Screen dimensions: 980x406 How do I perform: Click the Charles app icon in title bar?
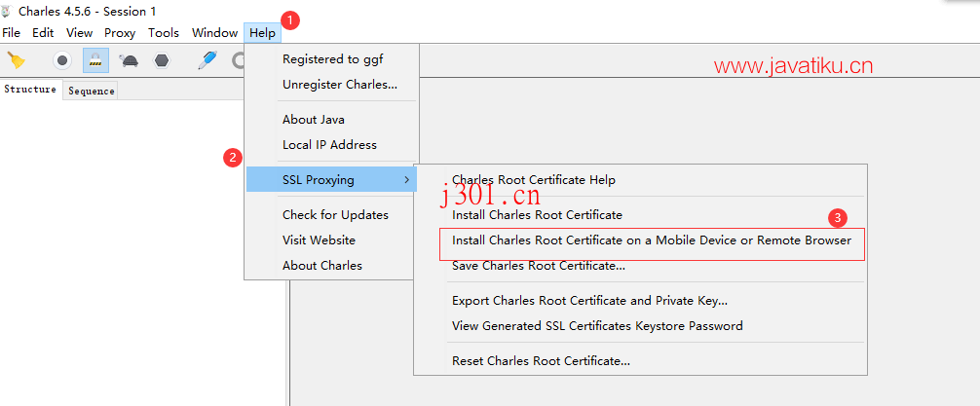(x=8, y=11)
